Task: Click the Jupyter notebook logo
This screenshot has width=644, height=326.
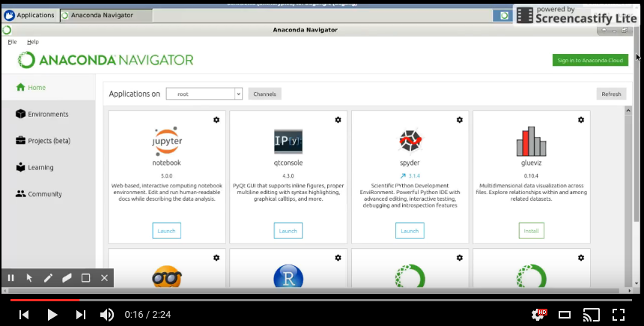Action: click(167, 142)
